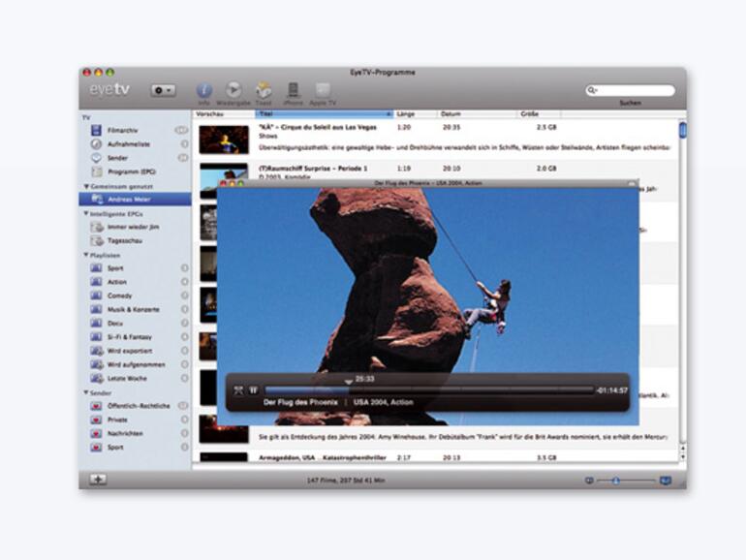Screen dimensions: 746x560
Task: Collapse the Intelligente EPGs section
Action: [x=86, y=213]
